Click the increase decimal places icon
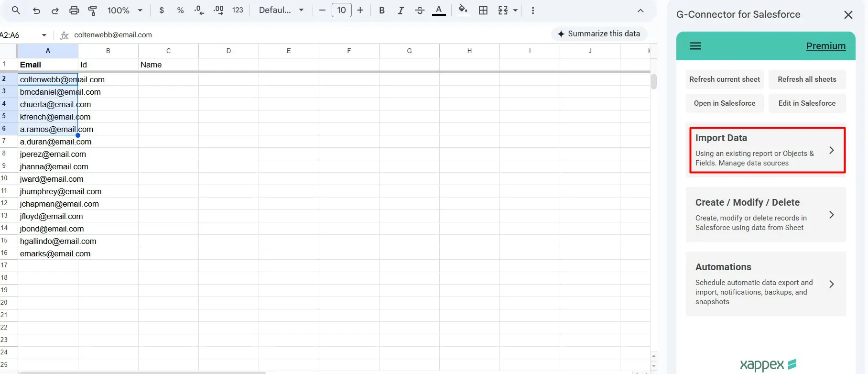The image size is (868, 374). 218,10
